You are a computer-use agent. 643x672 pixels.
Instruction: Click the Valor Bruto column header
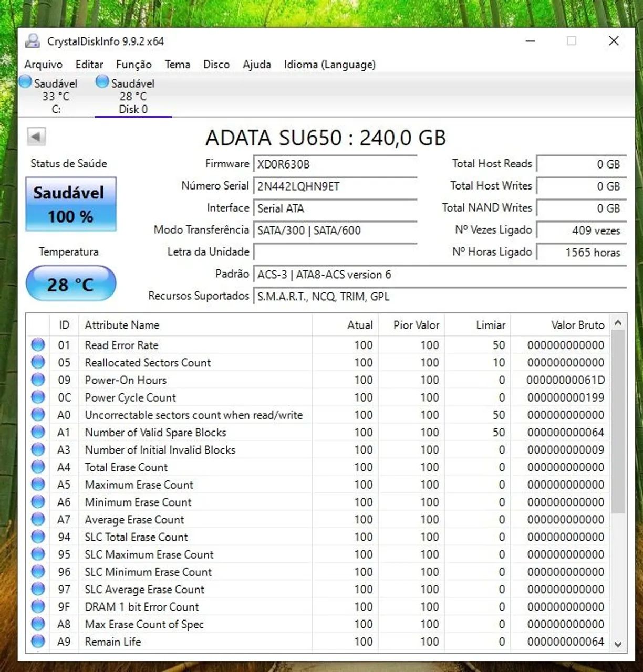coord(561,325)
